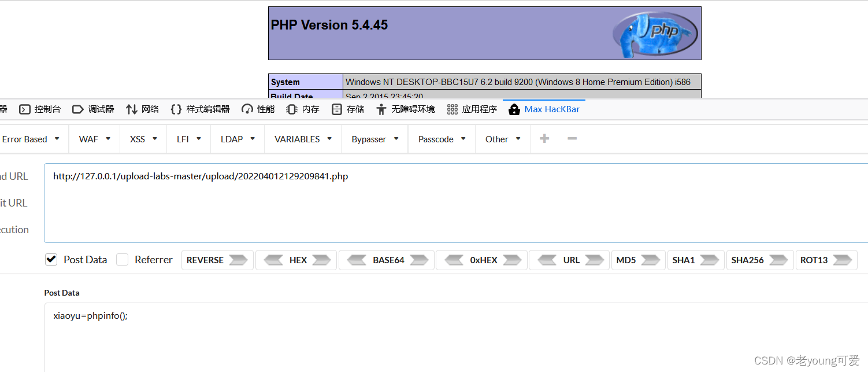Expand the Other dropdown
868x372 pixels.
tap(503, 139)
